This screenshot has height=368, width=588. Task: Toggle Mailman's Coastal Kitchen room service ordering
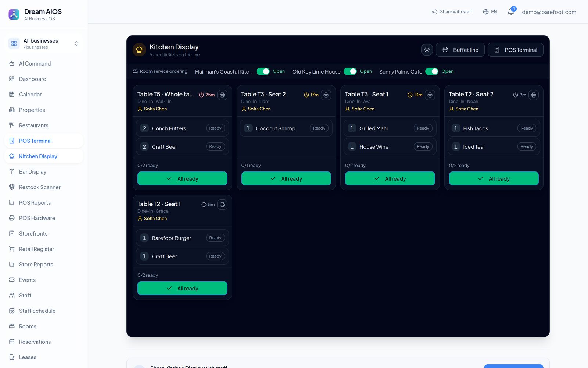263,71
